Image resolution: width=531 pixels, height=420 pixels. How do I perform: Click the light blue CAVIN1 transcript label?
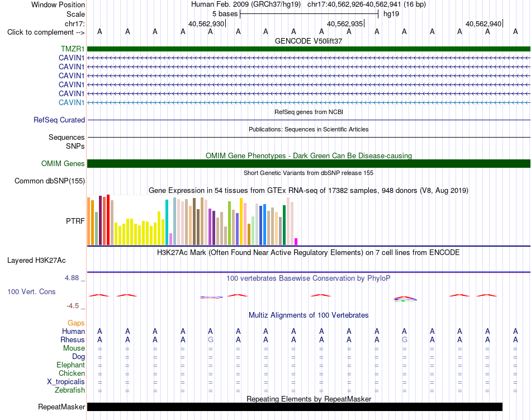click(x=72, y=103)
